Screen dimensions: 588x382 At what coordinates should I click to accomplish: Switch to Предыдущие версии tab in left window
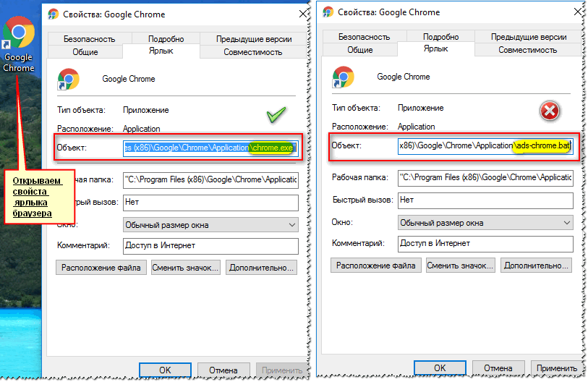pyautogui.click(x=254, y=39)
